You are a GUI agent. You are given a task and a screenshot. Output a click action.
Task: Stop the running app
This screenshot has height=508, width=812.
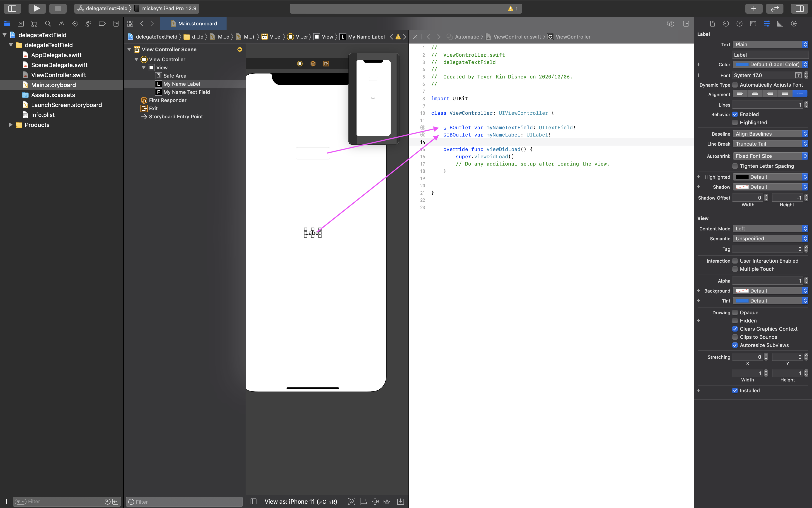pos(58,8)
